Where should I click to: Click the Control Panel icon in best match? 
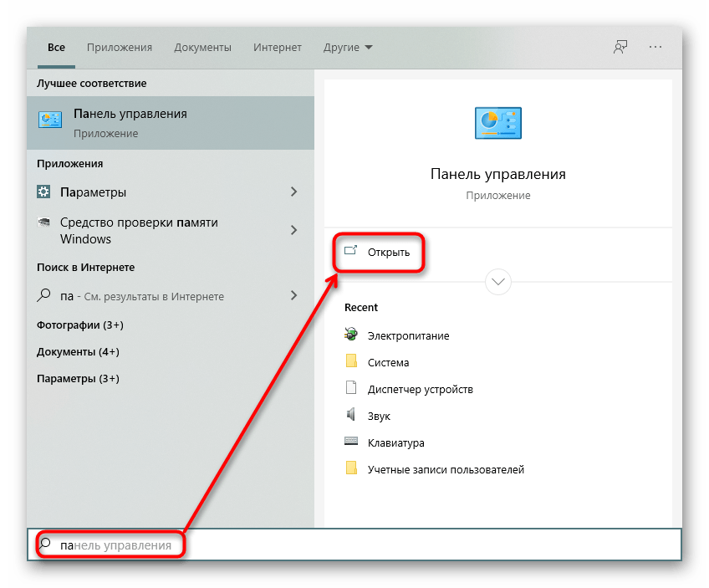click(50, 120)
